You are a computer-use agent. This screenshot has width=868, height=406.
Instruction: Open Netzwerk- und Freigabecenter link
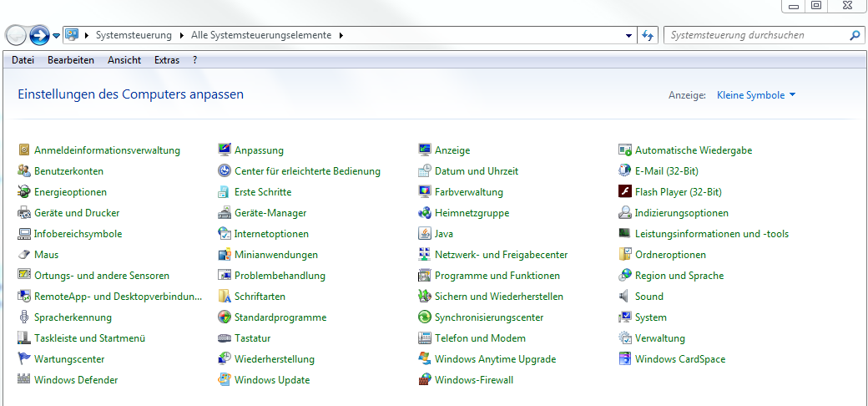coord(501,255)
